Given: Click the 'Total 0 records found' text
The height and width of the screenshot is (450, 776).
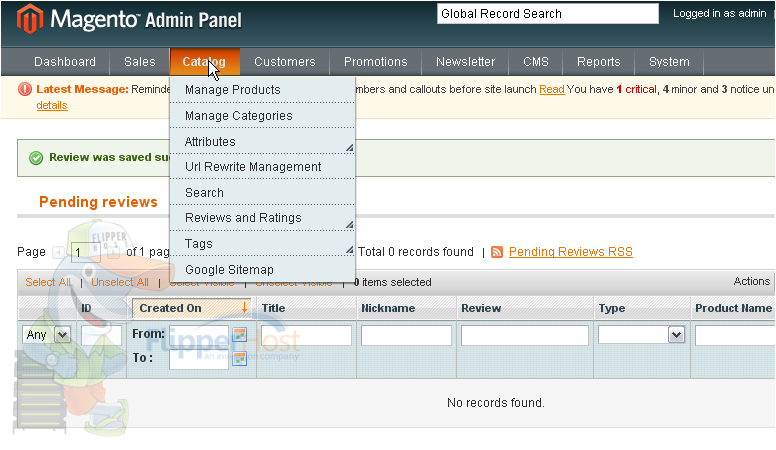Looking at the screenshot, I should (416, 252).
